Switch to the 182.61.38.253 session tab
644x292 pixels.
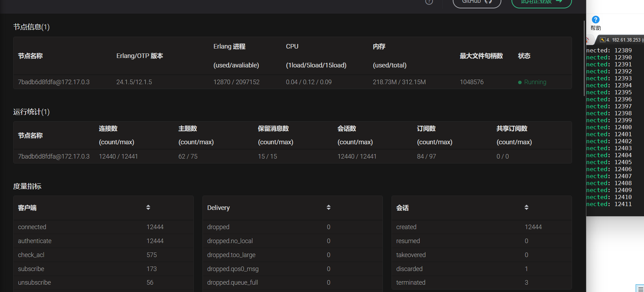coord(622,40)
